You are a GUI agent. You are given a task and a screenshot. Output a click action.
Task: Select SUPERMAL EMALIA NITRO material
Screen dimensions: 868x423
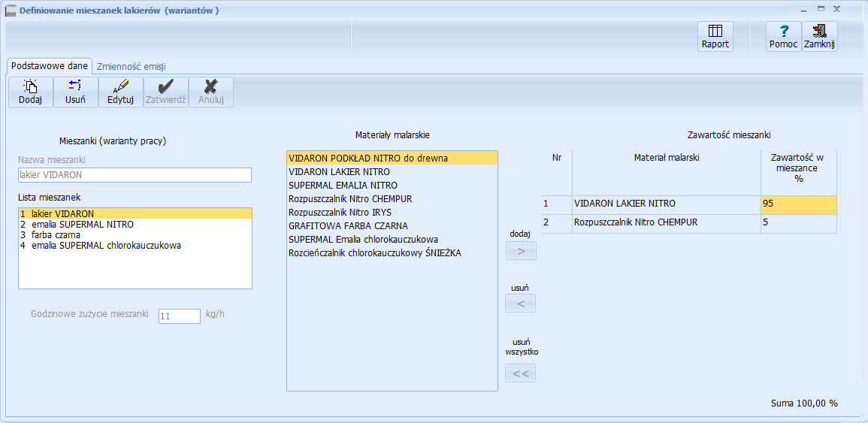(x=392, y=185)
